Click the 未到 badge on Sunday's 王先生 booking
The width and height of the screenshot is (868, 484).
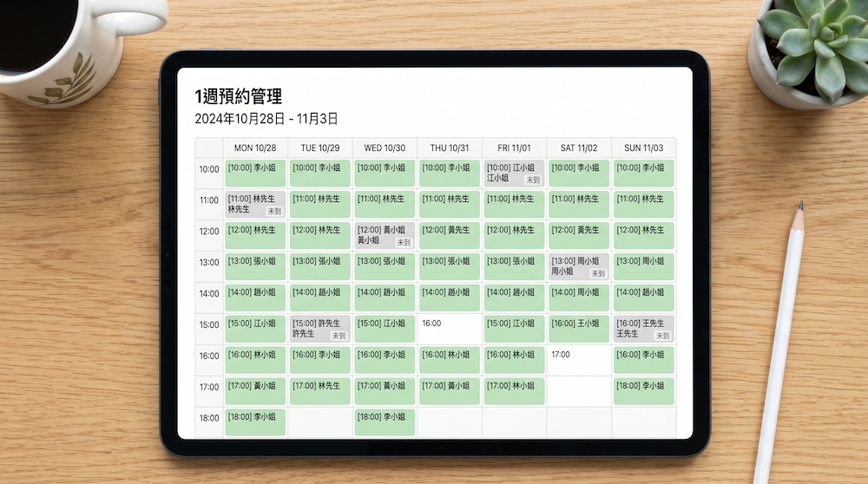[662, 335]
